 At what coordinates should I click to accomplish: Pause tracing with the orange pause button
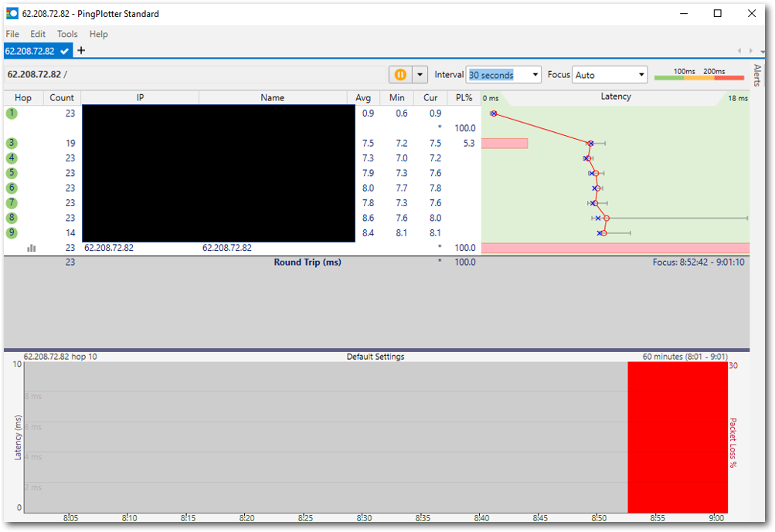pyautogui.click(x=400, y=75)
